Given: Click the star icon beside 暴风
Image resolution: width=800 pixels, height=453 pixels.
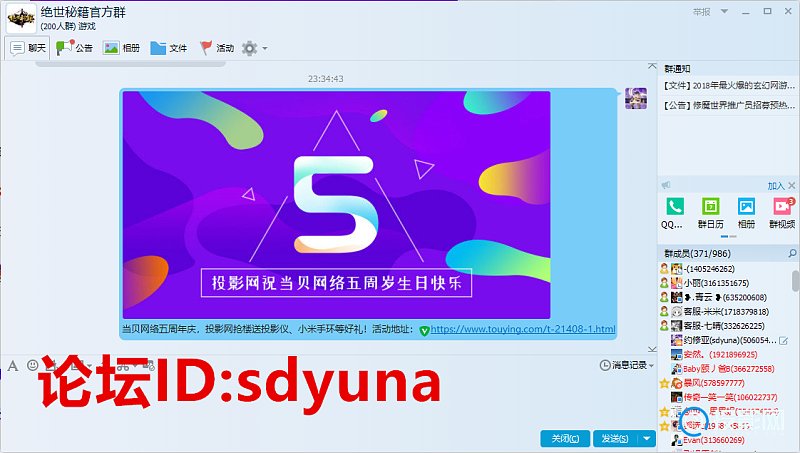Looking at the screenshot, I should coord(664,383).
